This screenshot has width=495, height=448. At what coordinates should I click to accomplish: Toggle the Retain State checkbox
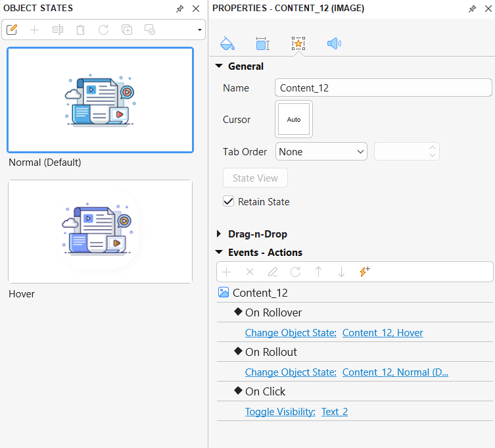point(229,201)
